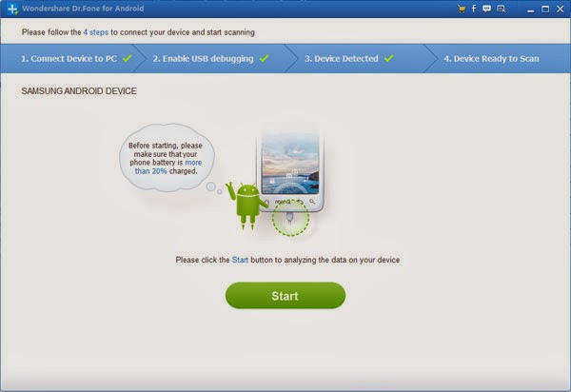Open the shopping cart purchase icon
This screenshot has width=571, height=392.
pos(462,9)
